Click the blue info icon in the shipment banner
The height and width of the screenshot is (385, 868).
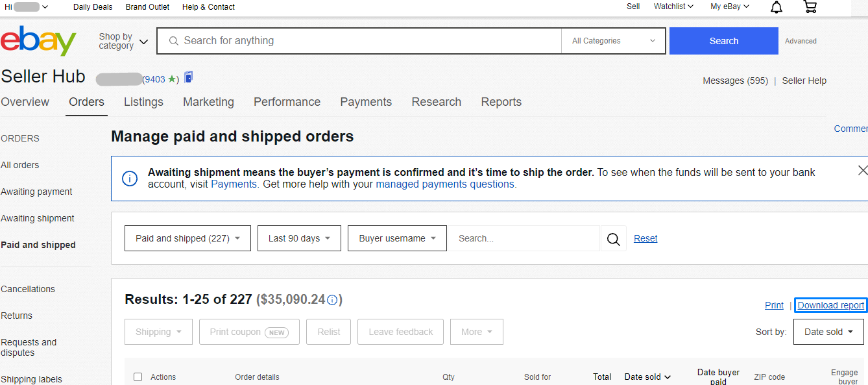[129, 179]
